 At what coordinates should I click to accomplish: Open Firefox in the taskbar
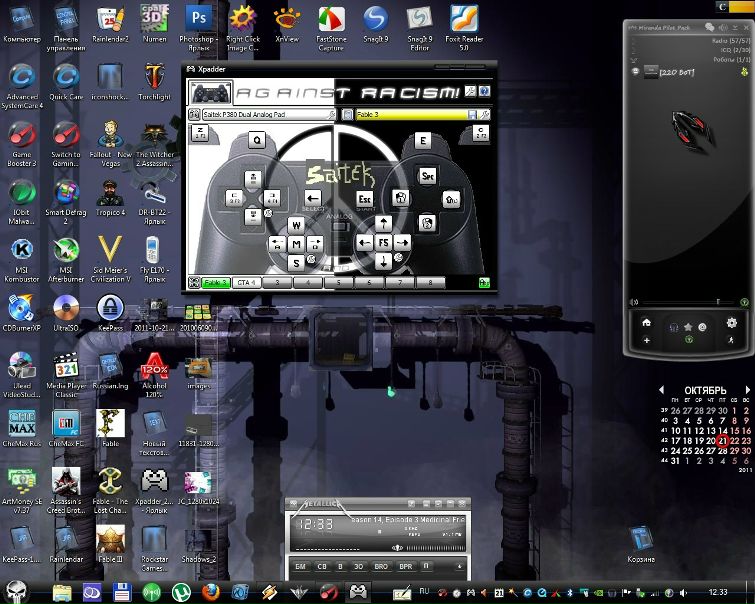tap(211, 592)
